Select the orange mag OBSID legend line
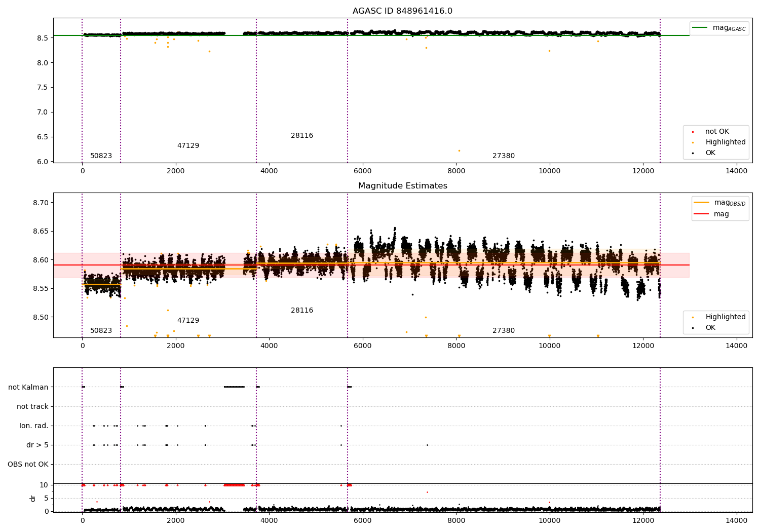Image resolution: width=760 pixels, height=532 pixels. [702, 203]
